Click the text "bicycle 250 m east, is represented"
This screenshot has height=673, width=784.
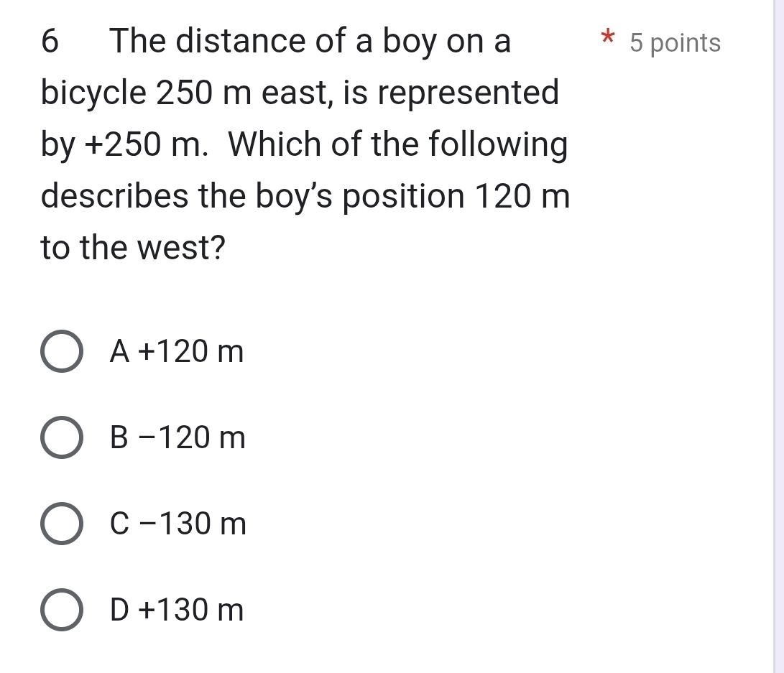tap(300, 93)
